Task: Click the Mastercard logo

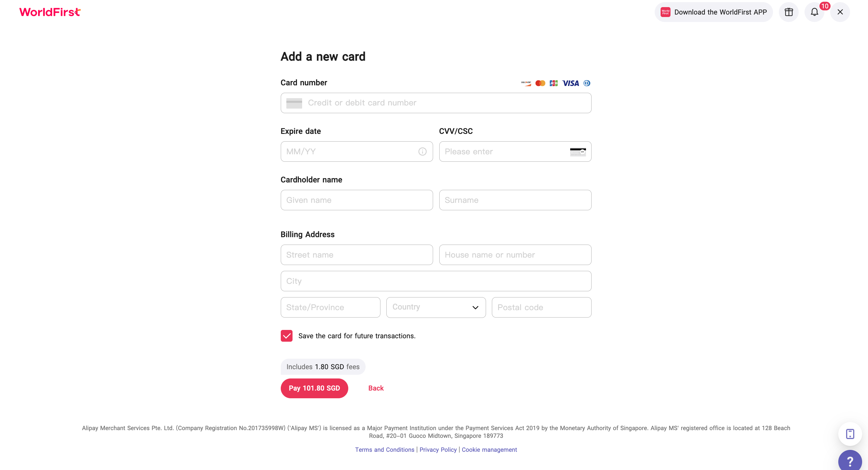Action: tap(540, 83)
